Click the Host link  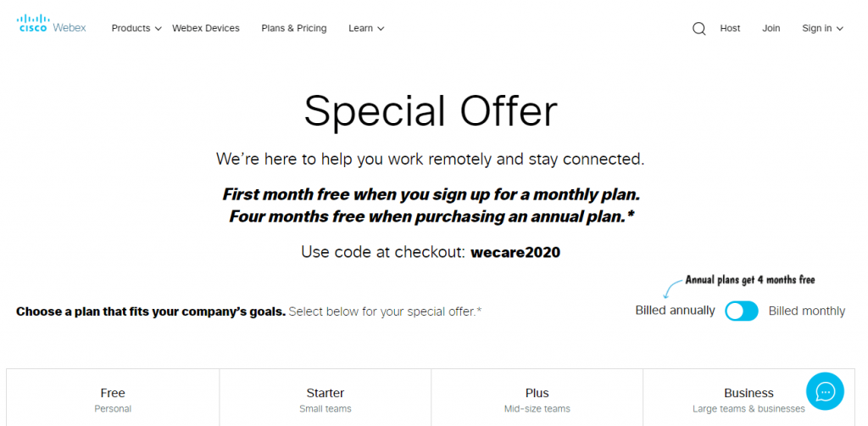[x=730, y=28]
